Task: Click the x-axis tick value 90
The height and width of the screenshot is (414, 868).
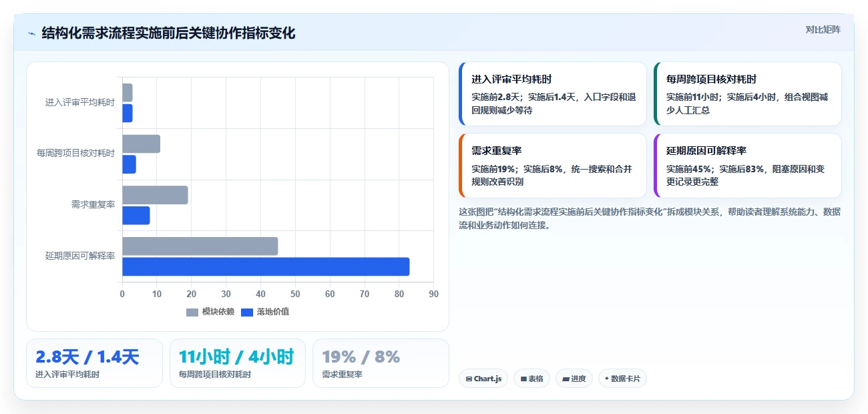Action: pos(434,294)
